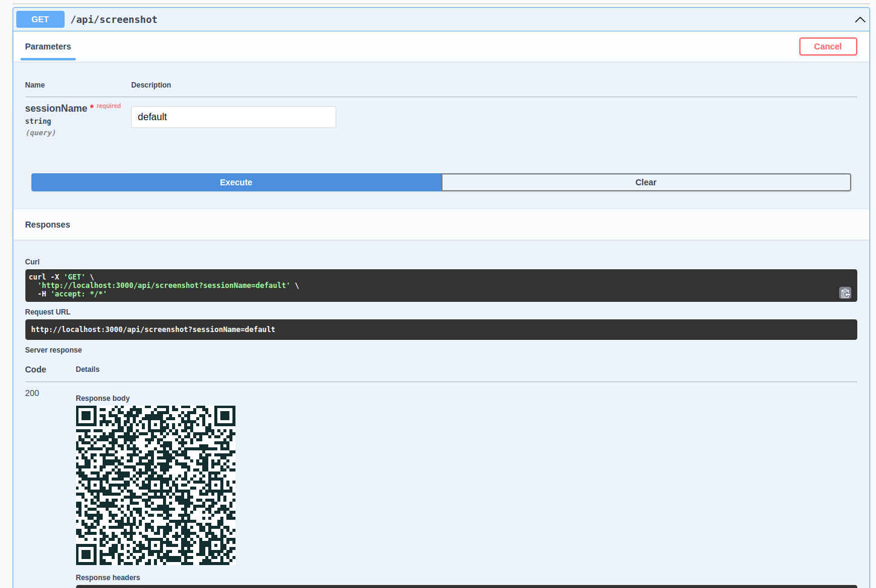The image size is (876, 588).
Task: Click the Curl section label
Action: pos(33,262)
